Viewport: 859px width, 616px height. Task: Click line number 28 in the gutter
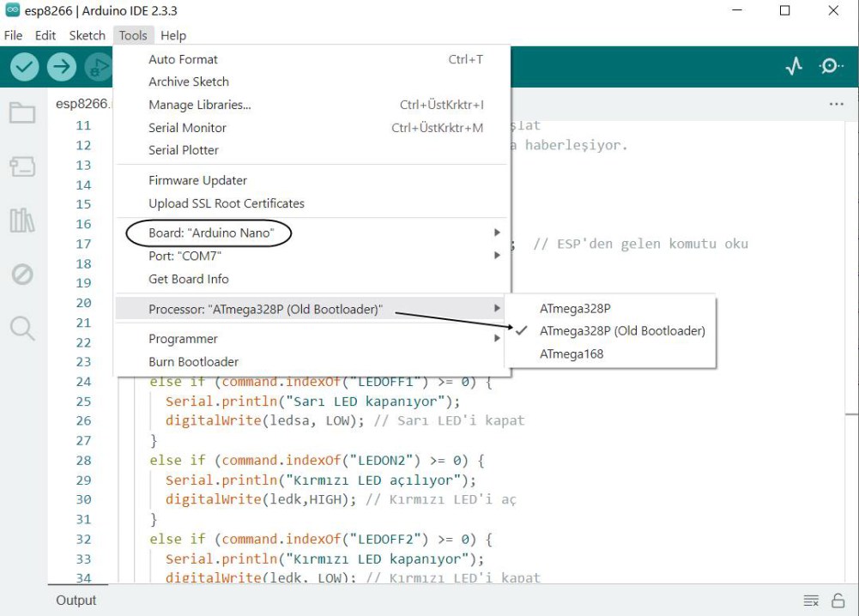click(84, 461)
